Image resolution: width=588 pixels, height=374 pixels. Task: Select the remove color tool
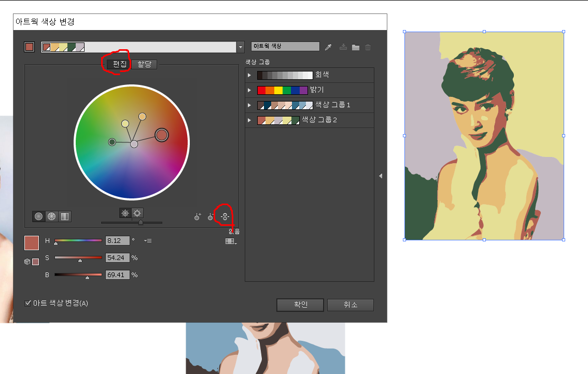211,217
